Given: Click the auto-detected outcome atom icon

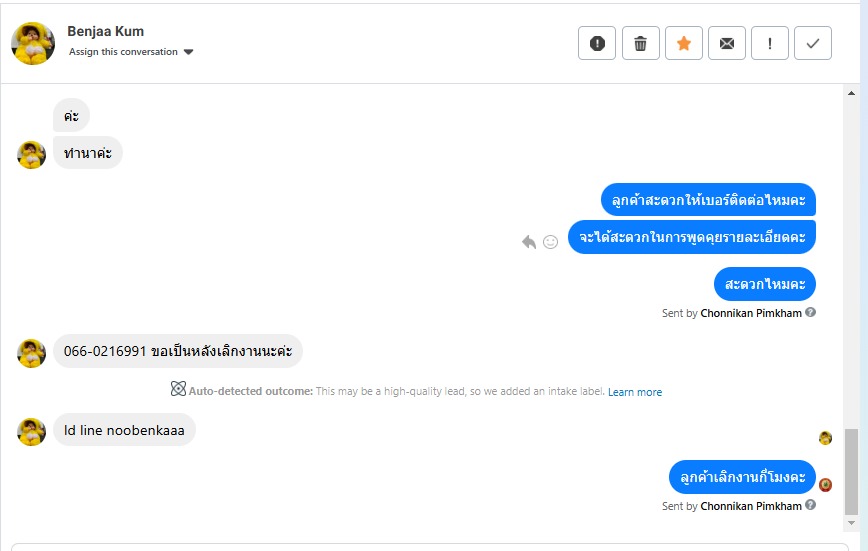Looking at the screenshot, I should tap(178, 390).
